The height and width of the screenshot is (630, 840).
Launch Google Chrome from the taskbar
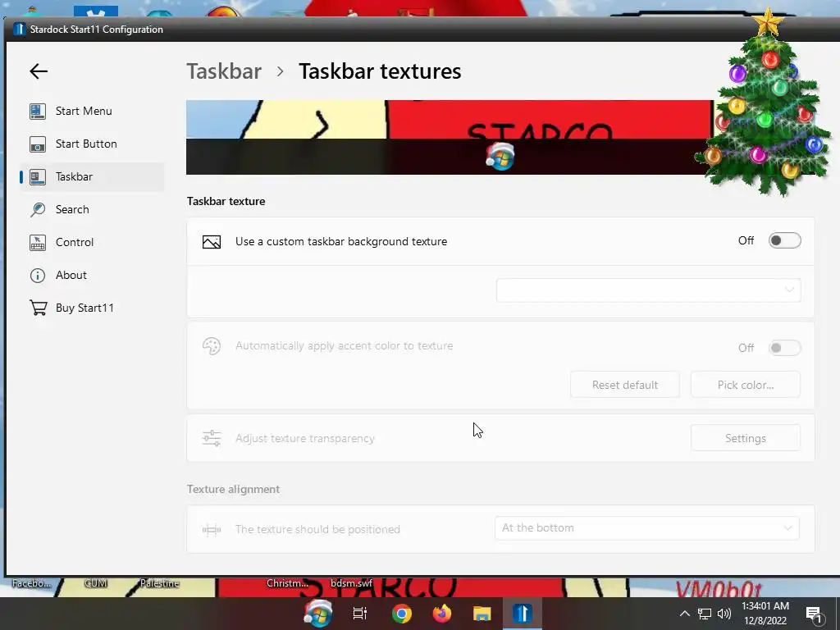pos(402,614)
